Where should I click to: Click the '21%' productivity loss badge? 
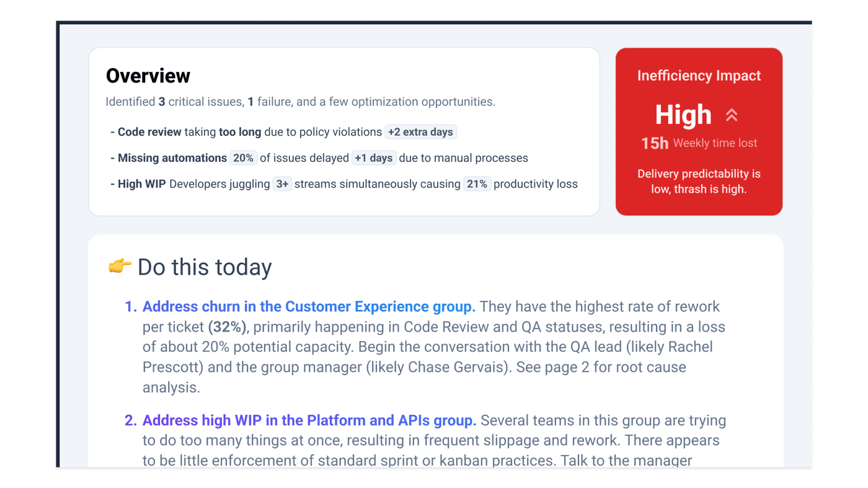point(477,184)
